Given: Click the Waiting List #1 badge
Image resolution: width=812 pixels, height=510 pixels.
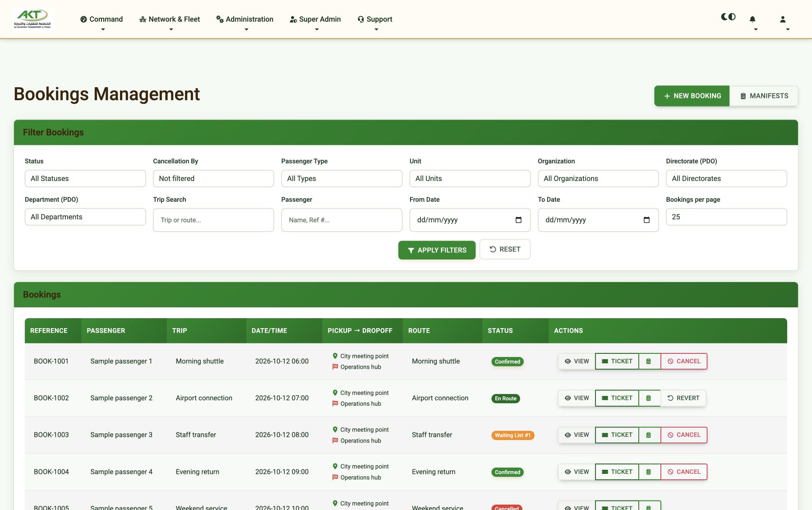Looking at the screenshot, I should coord(513,436).
